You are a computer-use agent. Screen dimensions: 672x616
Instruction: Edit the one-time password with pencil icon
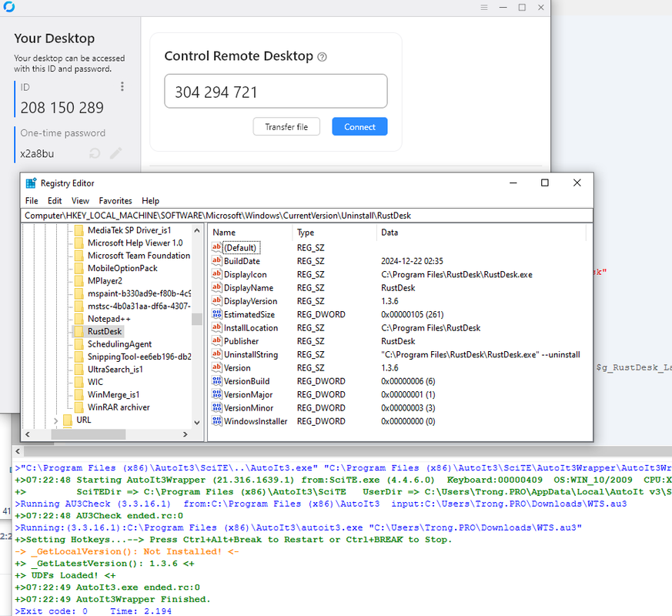(x=115, y=153)
